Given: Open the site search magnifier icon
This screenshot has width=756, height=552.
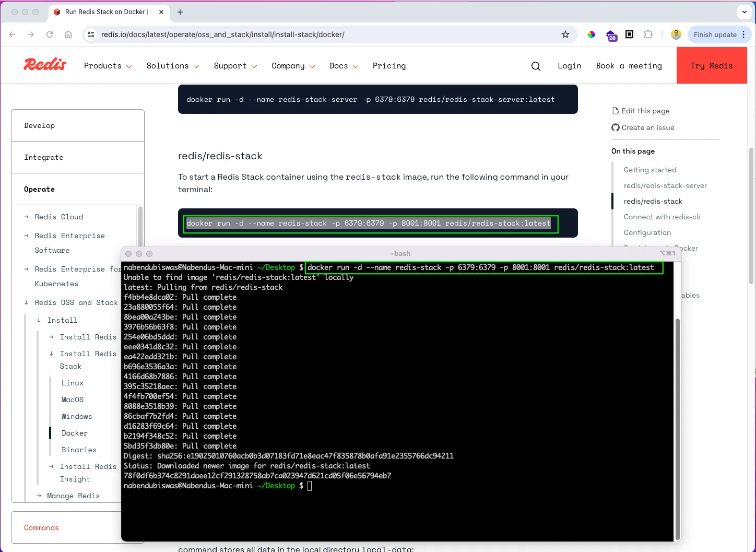Looking at the screenshot, I should tap(536, 66).
